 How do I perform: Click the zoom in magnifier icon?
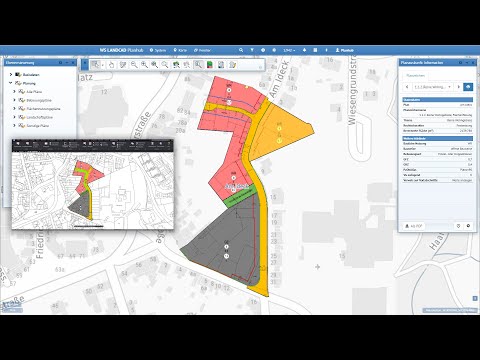pos(144,65)
